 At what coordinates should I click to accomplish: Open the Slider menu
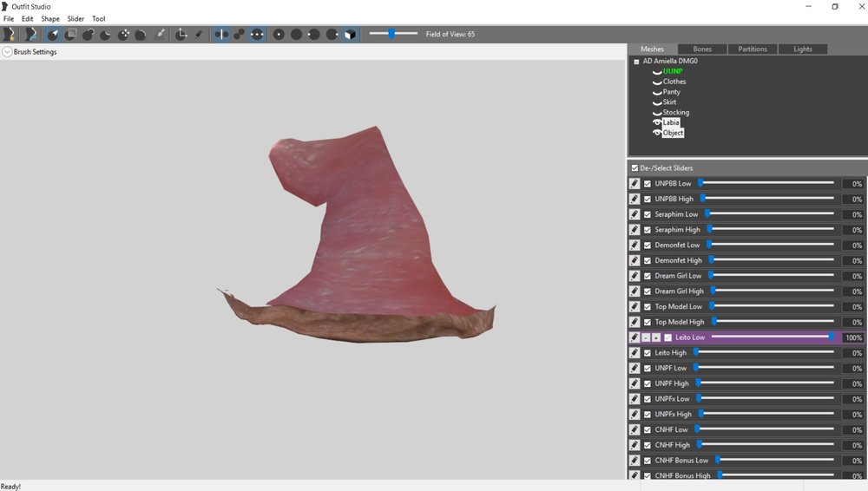pyautogui.click(x=76, y=19)
